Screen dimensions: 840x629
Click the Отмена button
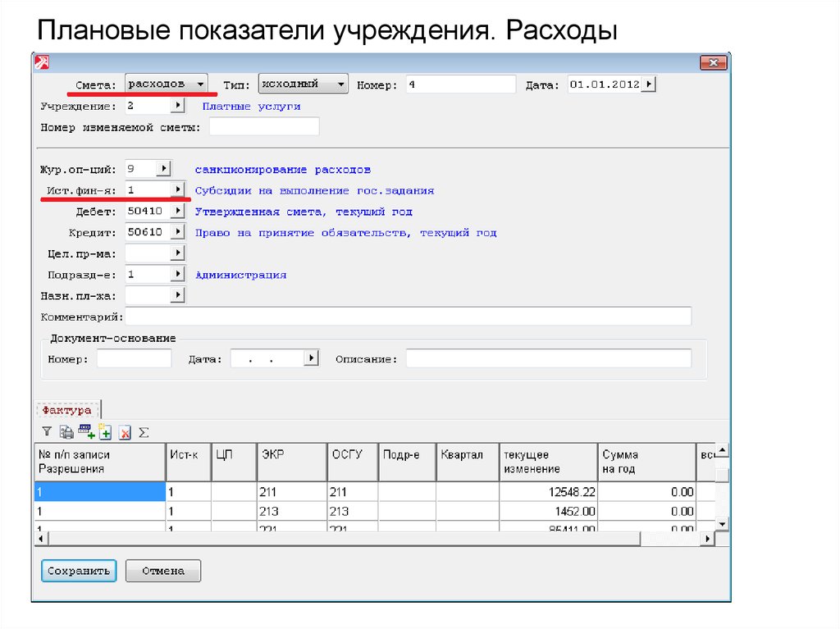162,571
